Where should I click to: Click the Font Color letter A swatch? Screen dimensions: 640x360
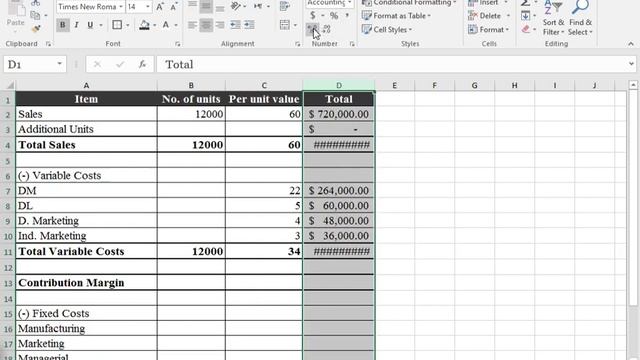pos(166,25)
